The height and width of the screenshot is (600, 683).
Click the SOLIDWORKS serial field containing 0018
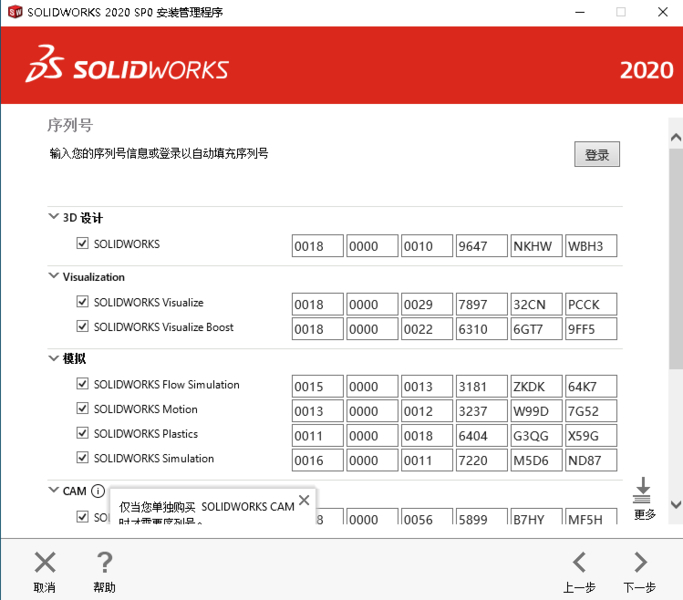pos(318,246)
